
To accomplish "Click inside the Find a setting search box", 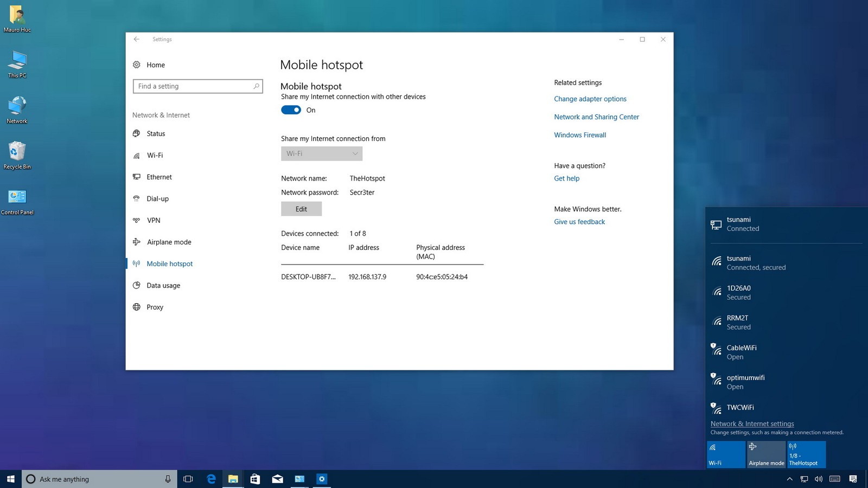I will coord(197,86).
